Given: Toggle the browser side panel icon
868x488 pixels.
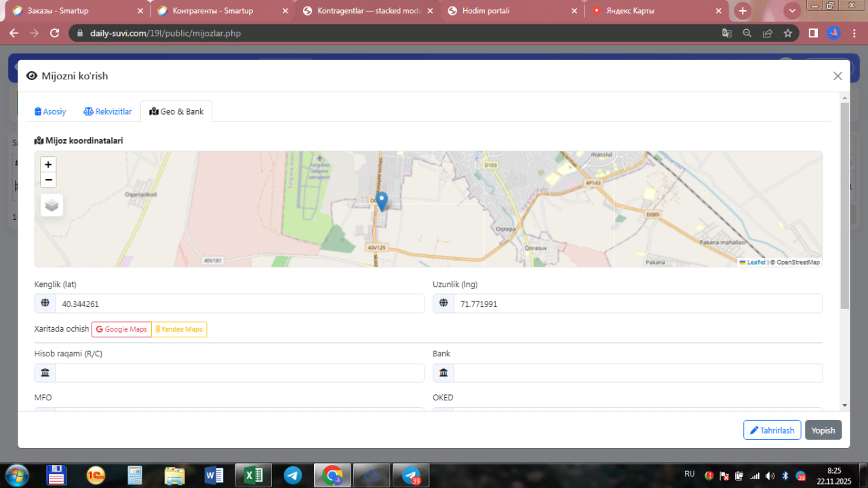Looking at the screenshot, I should click(x=813, y=33).
